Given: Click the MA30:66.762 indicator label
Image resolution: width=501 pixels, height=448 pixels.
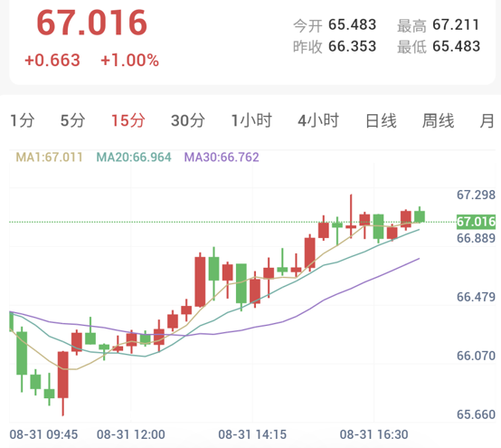Looking at the screenshot, I should [x=222, y=157].
